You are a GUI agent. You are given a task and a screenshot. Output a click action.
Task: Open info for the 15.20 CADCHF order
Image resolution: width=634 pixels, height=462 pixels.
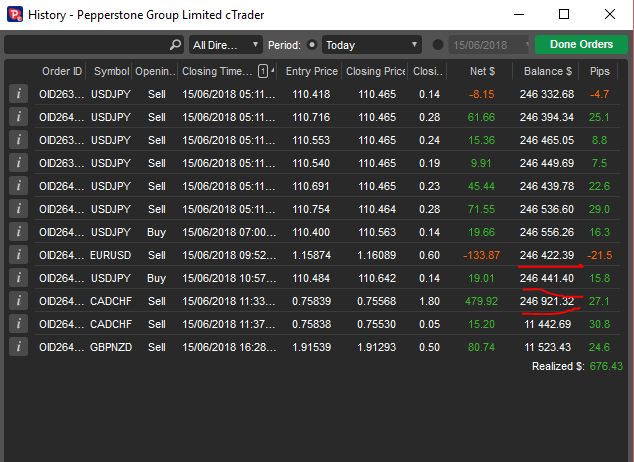[x=19, y=324]
